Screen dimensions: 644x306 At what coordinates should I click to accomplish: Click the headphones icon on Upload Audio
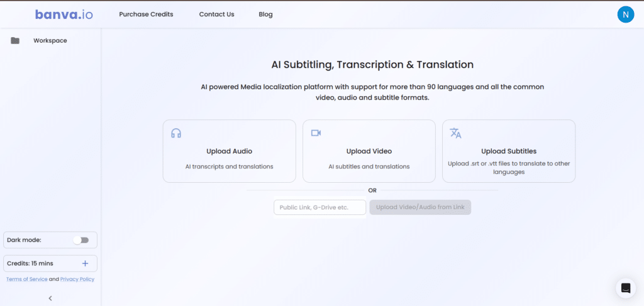(x=176, y=133)
